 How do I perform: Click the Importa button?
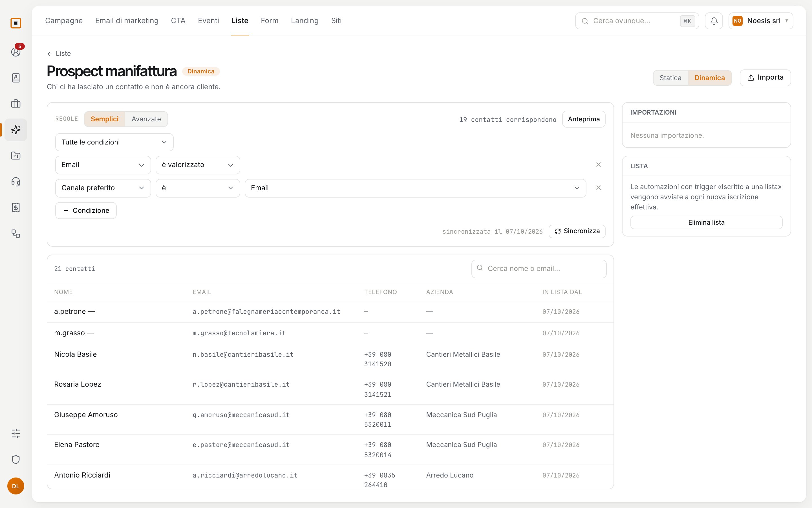[x=765, y=78]
